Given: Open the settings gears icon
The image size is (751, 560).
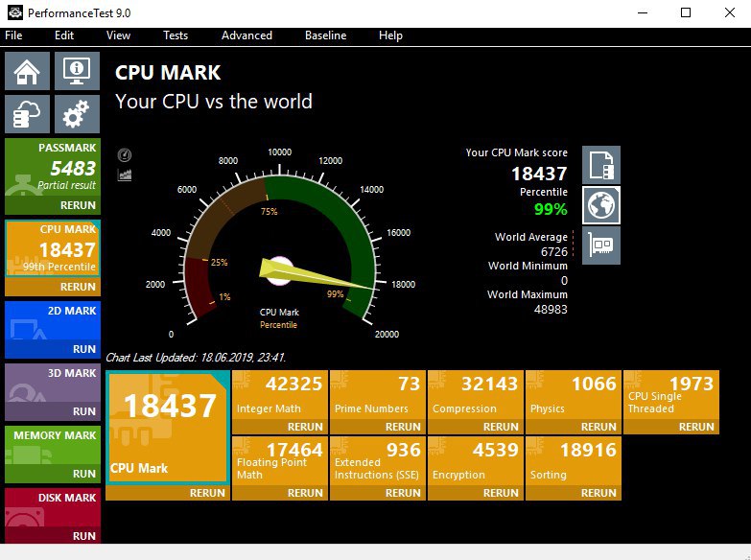Looking at the screenshot, I should pos(77,114).
